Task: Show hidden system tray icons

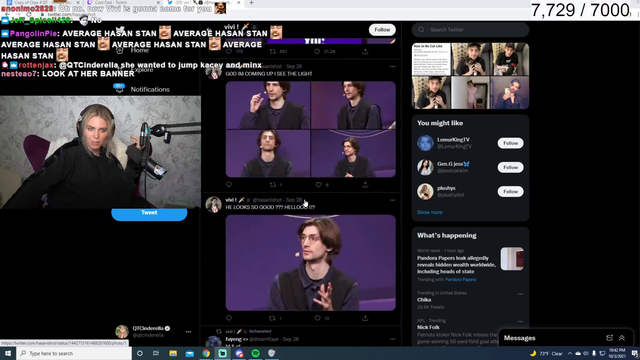Action: pos(570,353)
